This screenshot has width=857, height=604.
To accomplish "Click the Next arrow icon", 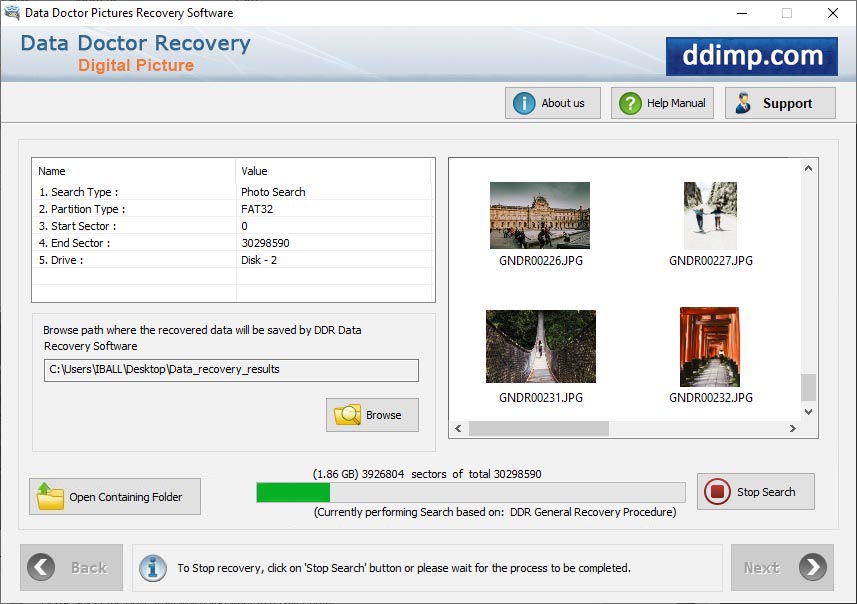I will [x=810, y=567].
